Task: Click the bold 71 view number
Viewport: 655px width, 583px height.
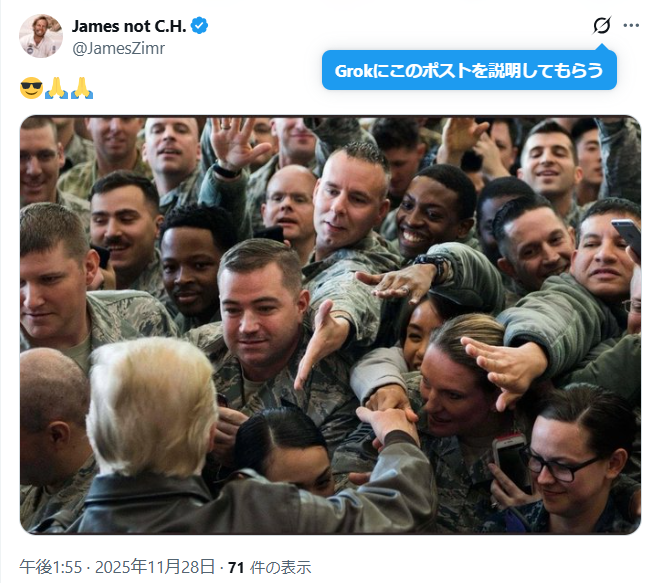Action: tap(236, 568)
